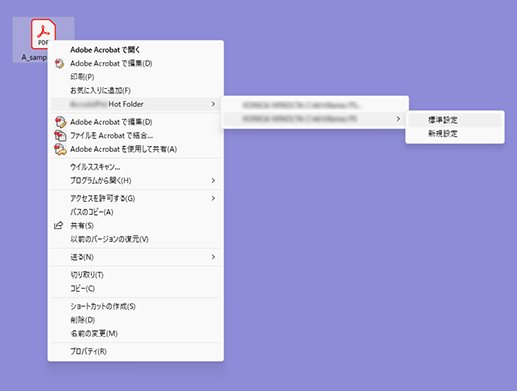This screenshot has width=517, height=391.
Task: Expand the Hot Folder chevron arrow
Action: point(213,104)
